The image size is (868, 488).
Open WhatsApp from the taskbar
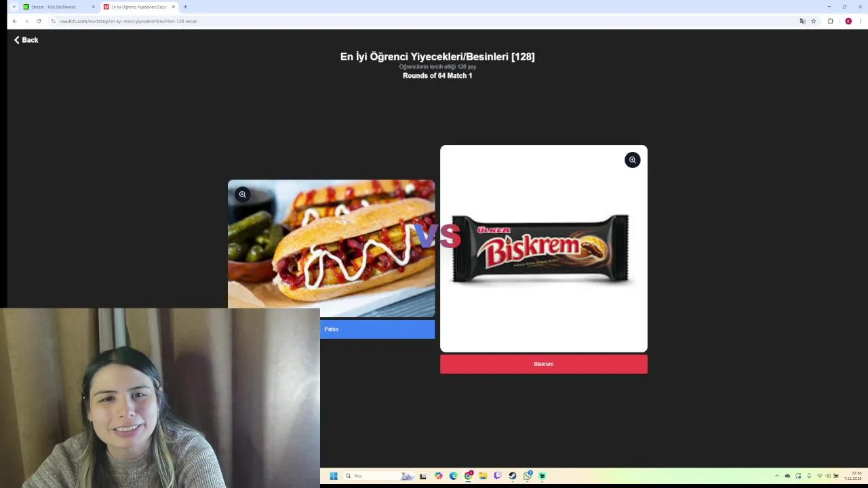click(528, 476)
